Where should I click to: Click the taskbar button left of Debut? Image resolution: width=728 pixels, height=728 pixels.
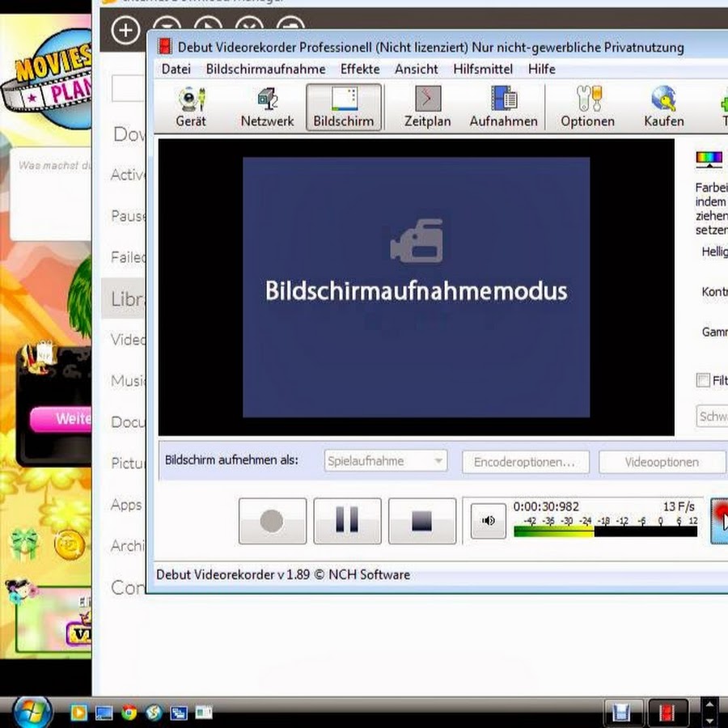click(623, 712)
